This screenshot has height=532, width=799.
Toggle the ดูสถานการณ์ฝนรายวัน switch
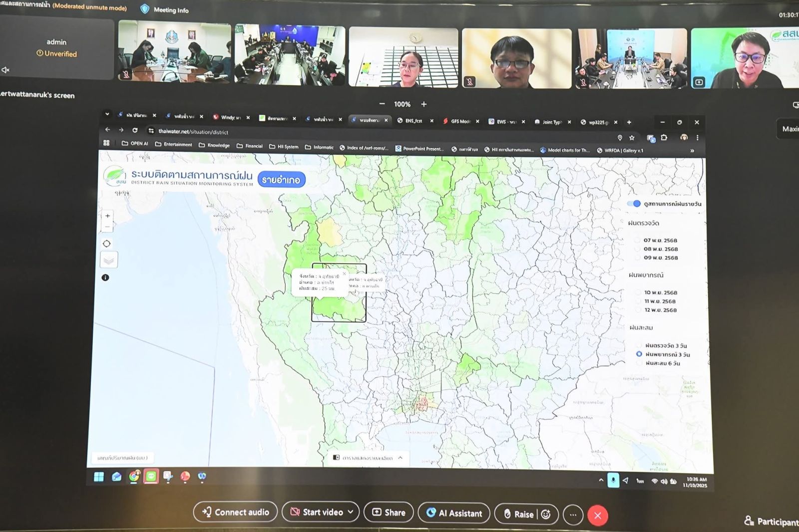click(x=634, y=204)
